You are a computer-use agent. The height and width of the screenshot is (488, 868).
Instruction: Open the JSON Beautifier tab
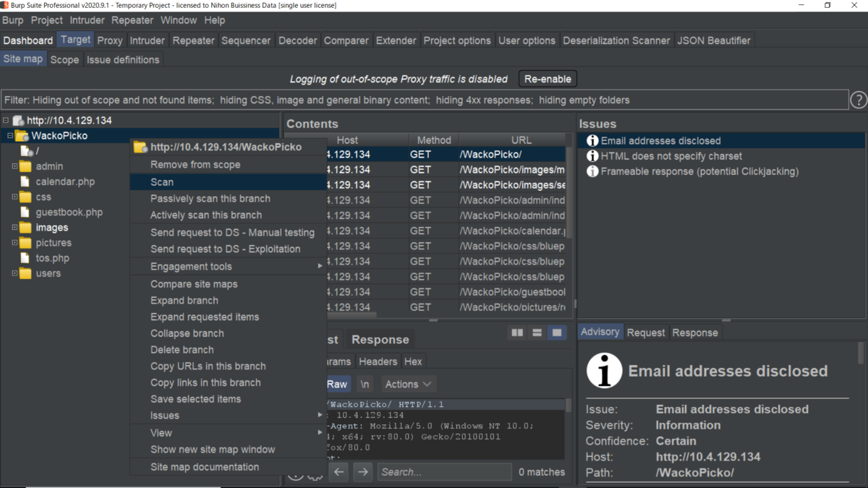(x=714, y=40)
